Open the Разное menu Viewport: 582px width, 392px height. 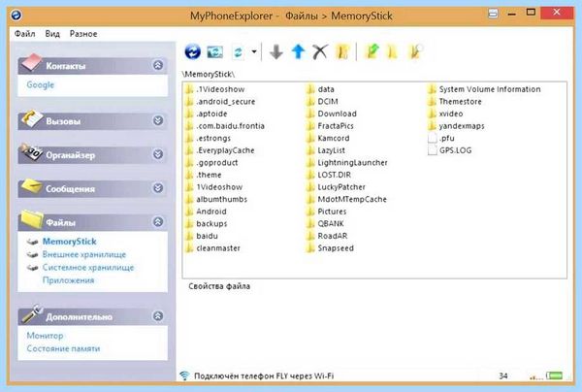click(83, 34)
